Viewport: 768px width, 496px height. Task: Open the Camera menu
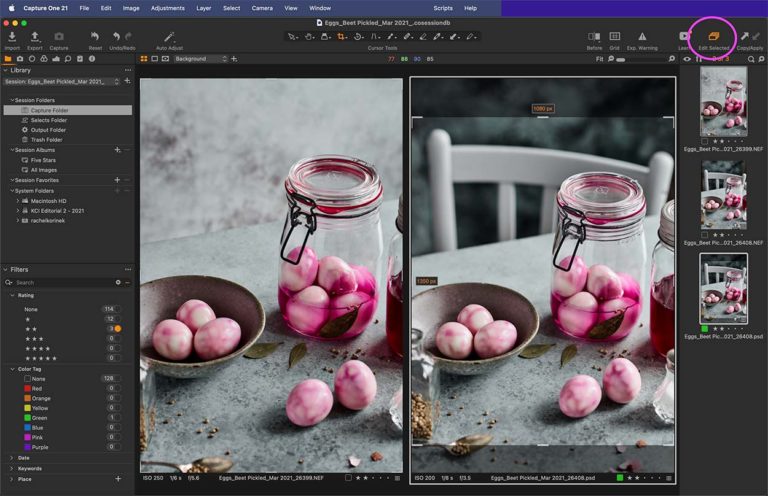tap(262, 8)
